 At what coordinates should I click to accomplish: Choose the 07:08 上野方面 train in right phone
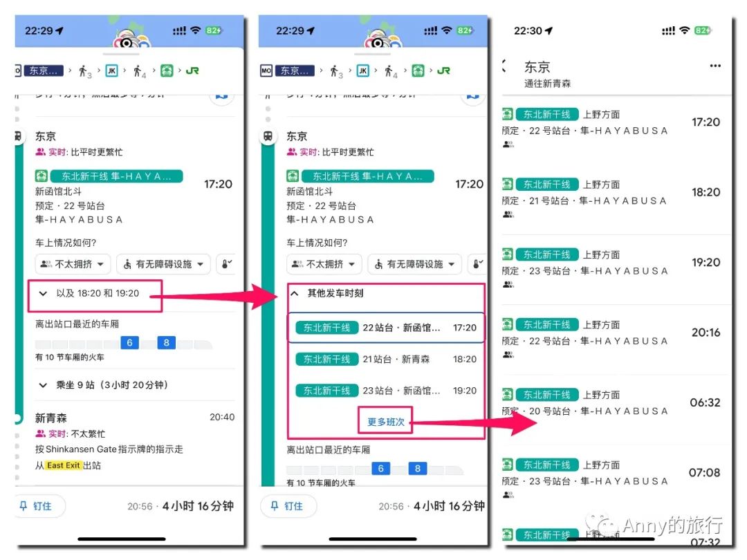(616, 480)
